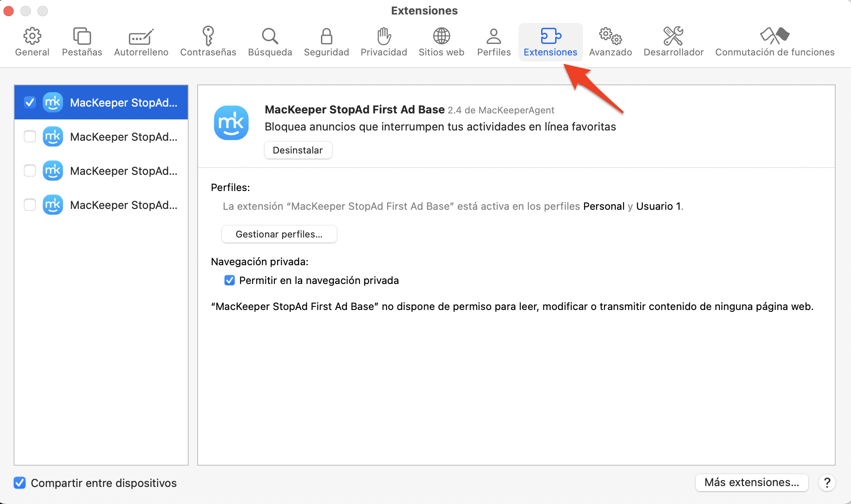
Task: Uncheck the first MacKeeper StopAd extension
Action: point(30,102)
